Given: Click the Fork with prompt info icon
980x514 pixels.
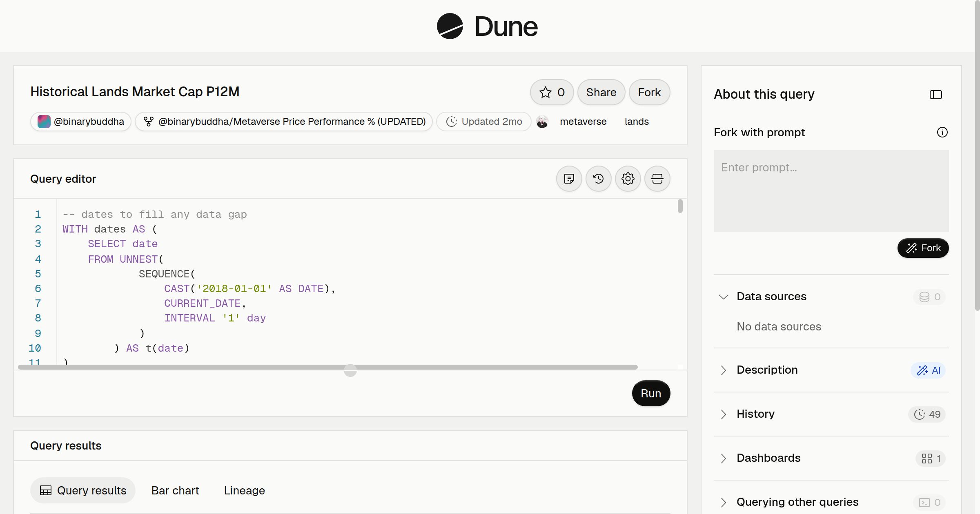Looking at the screenshot, I should pyautogui.click(x=942, y=132).
